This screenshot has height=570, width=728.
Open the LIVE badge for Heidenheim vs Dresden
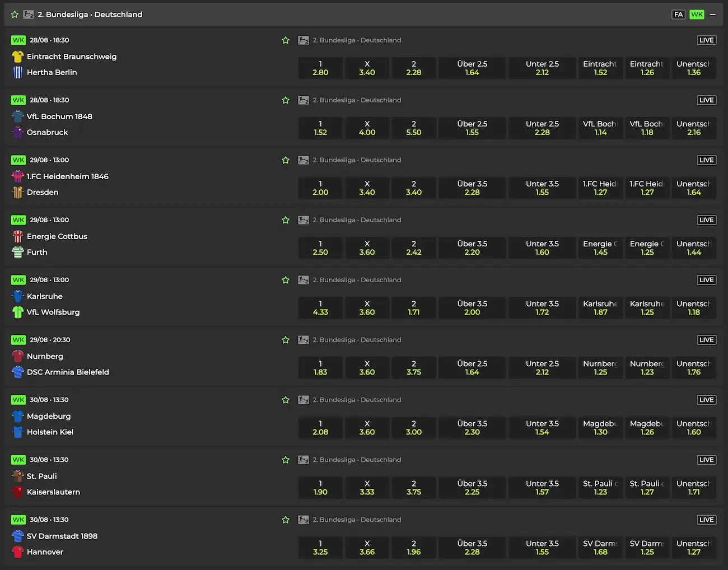[707, 160]
